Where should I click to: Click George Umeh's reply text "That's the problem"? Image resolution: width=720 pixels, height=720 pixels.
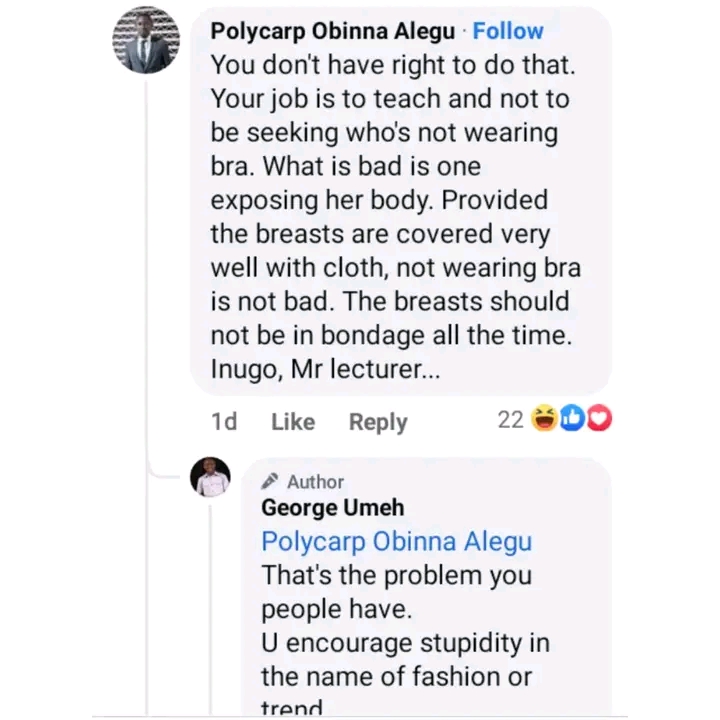(x=396, y=577)
